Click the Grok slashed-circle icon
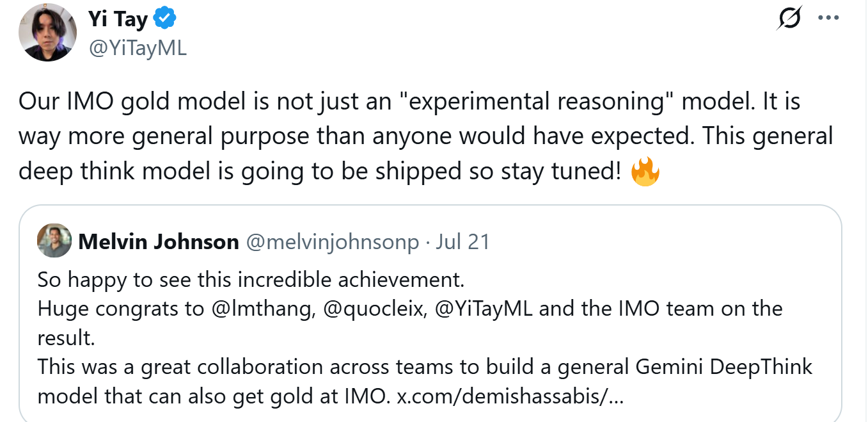868x422 pixels. pos(790,19)
